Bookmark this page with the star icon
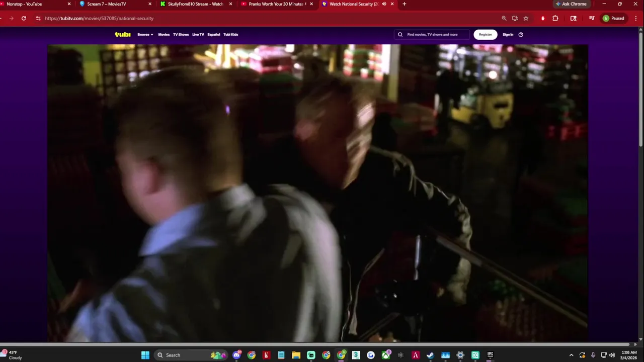The height and width of the screenshot is (362, 644). point(526,18)
